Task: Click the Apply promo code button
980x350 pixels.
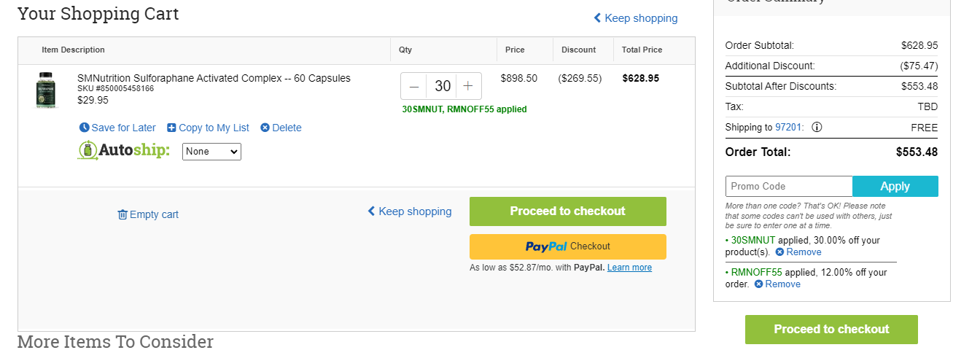Action: pos(895,186)
